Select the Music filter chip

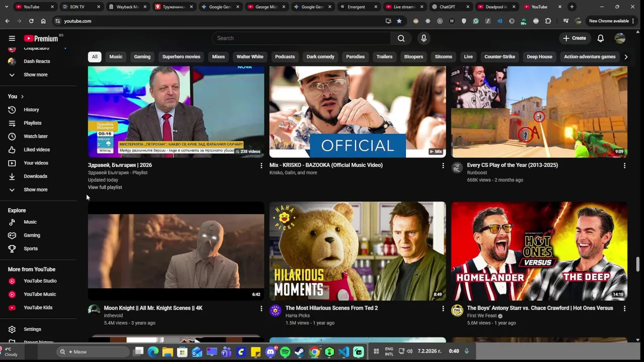pyautogui.click(x=116, y=57)
